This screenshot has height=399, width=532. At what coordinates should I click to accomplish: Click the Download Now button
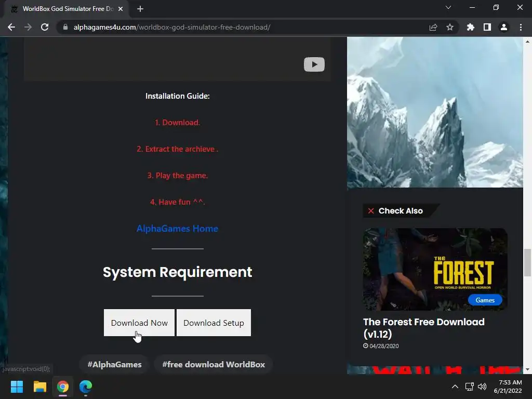(x=139, y=323)
